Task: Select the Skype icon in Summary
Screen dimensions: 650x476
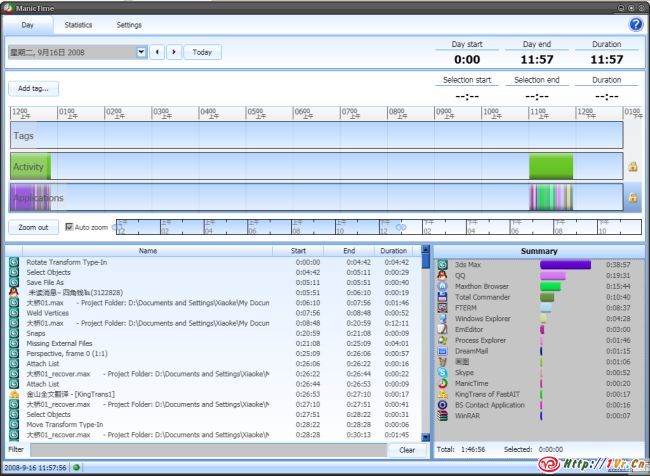Action: pos(443,372)
